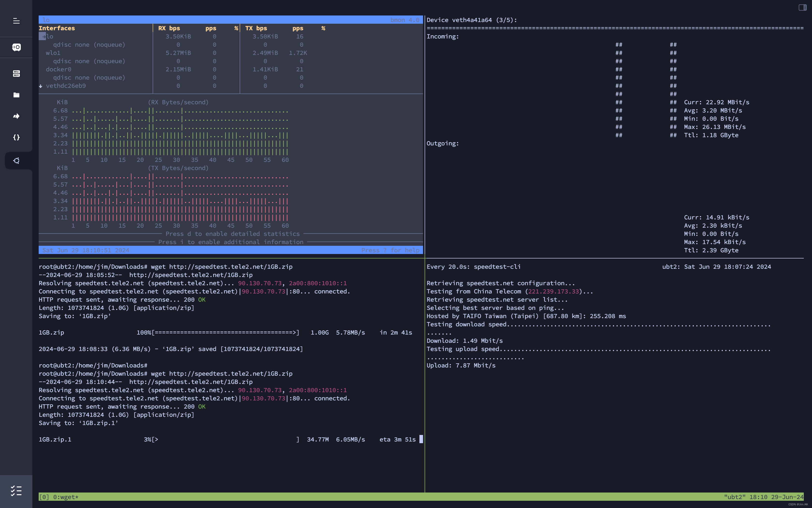Open the SFTP folder icon
Viewport: 812px width, 508px height.
click(x=16, y=95)
